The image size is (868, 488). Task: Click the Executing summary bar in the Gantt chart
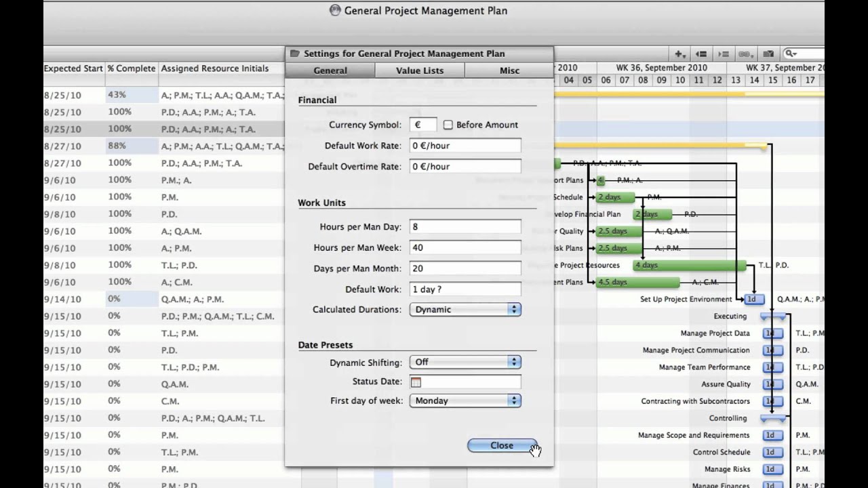(x=773, y=317)
